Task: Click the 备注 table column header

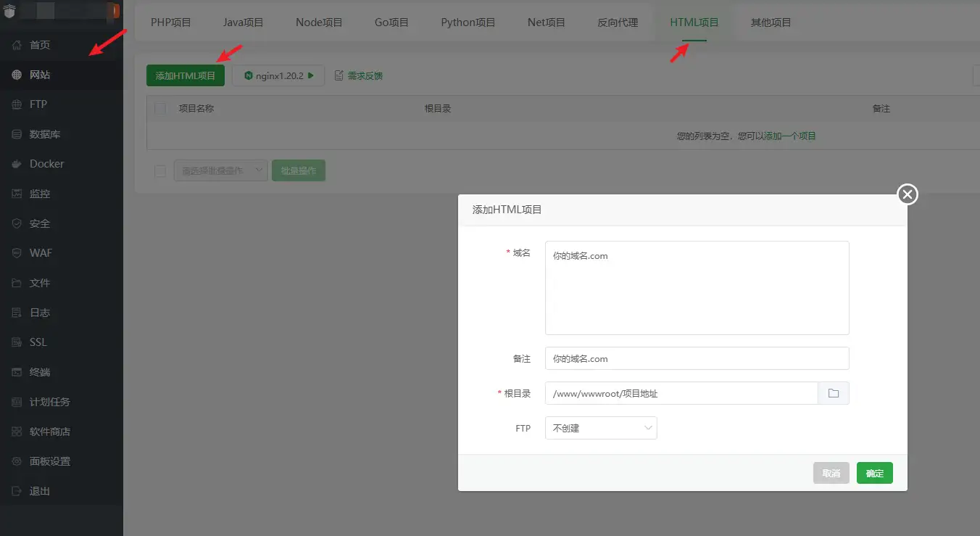Action: tap(881, 108)
